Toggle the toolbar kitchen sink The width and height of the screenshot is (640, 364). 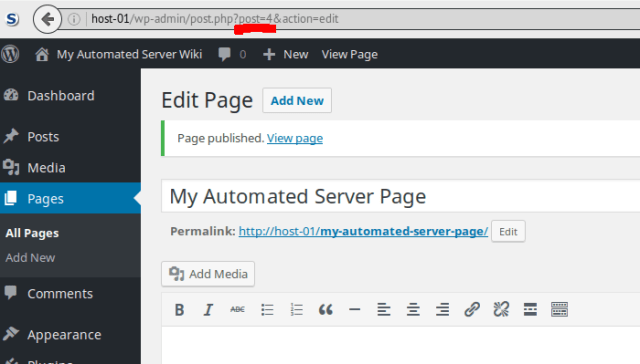coord(559,310)
